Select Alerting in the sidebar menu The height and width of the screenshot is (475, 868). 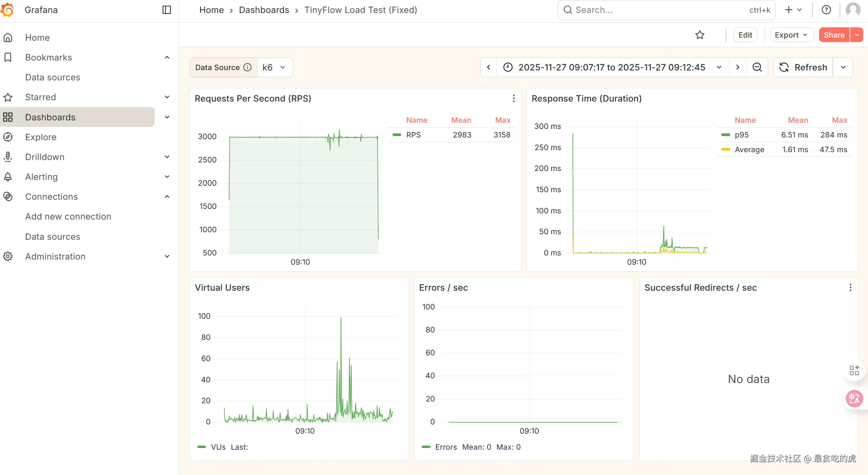pyautogui.click(x=41, y=177)
